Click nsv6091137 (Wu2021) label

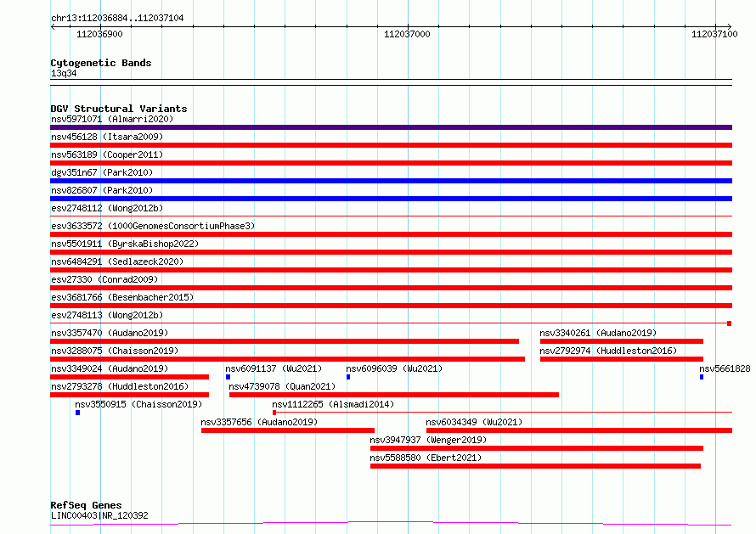click(274, 368)
